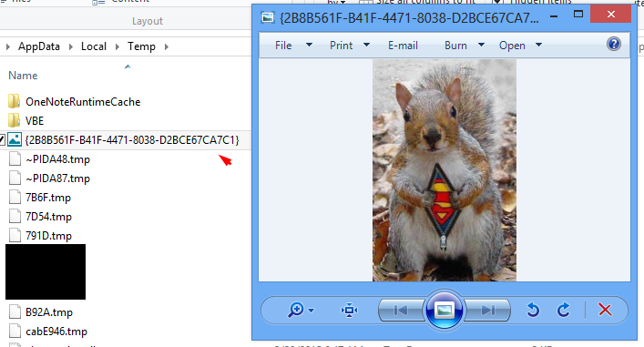Click the actual size fit icon
644x347 pixels.
coord(349,310)
